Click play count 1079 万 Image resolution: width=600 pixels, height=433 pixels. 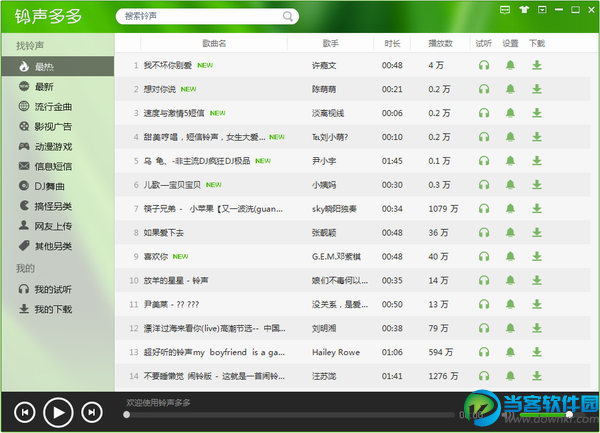click(x=443, y=209)
